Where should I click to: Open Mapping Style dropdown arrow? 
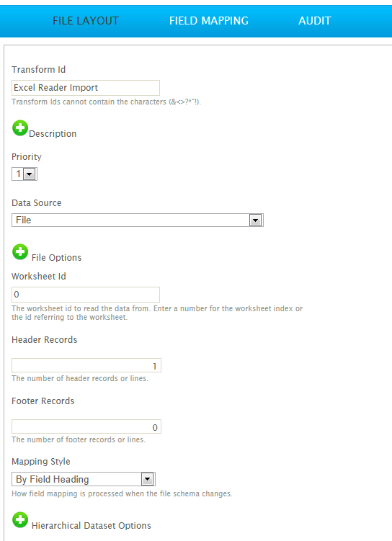[x=147, y=479]
